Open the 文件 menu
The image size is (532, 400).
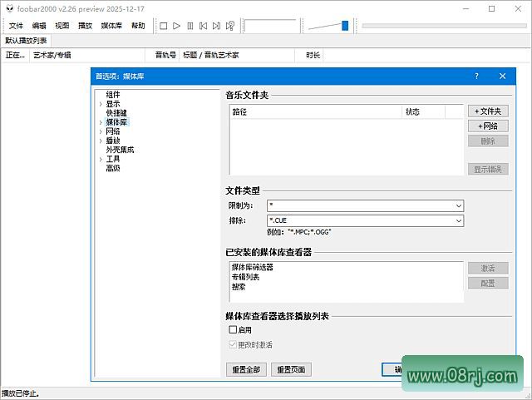pos(16,26)
